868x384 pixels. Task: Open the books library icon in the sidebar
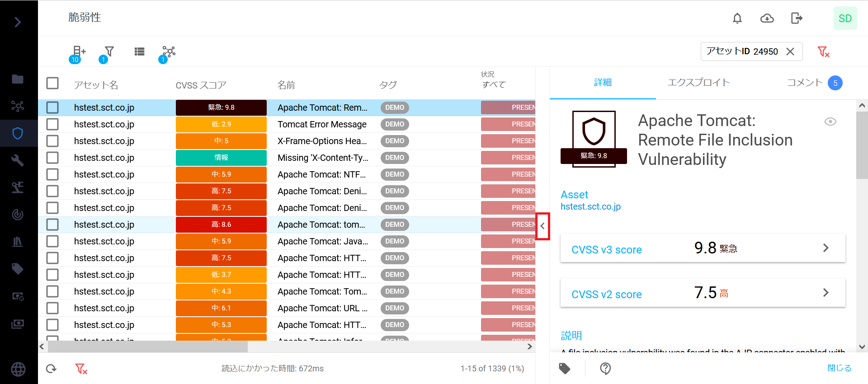[18, 242]
